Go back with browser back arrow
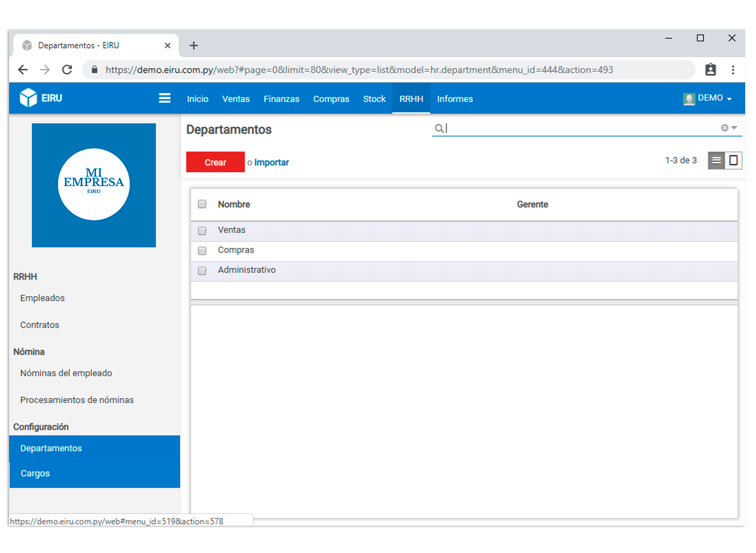This screenshot has height=553, width=756. [23, 70]
